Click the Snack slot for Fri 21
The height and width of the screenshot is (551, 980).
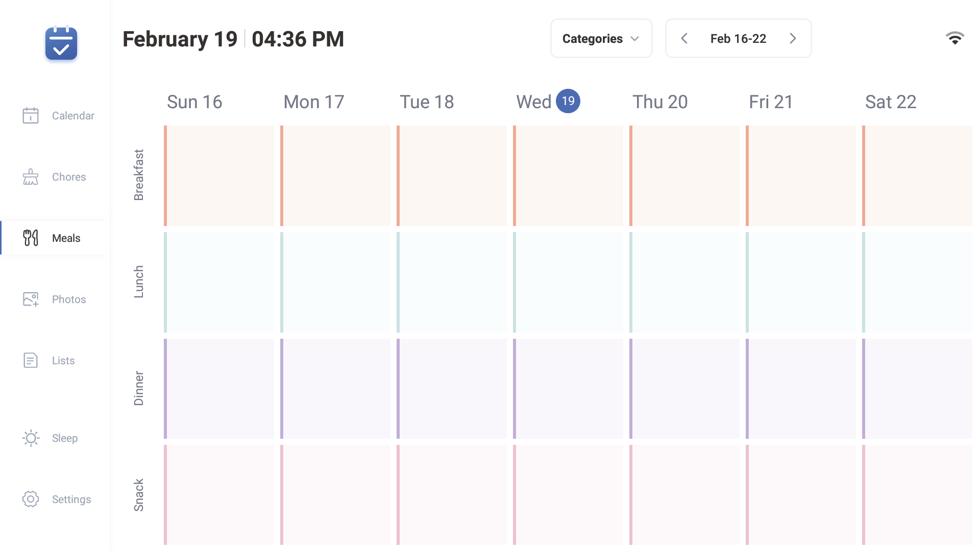click(x=801, y=494)
